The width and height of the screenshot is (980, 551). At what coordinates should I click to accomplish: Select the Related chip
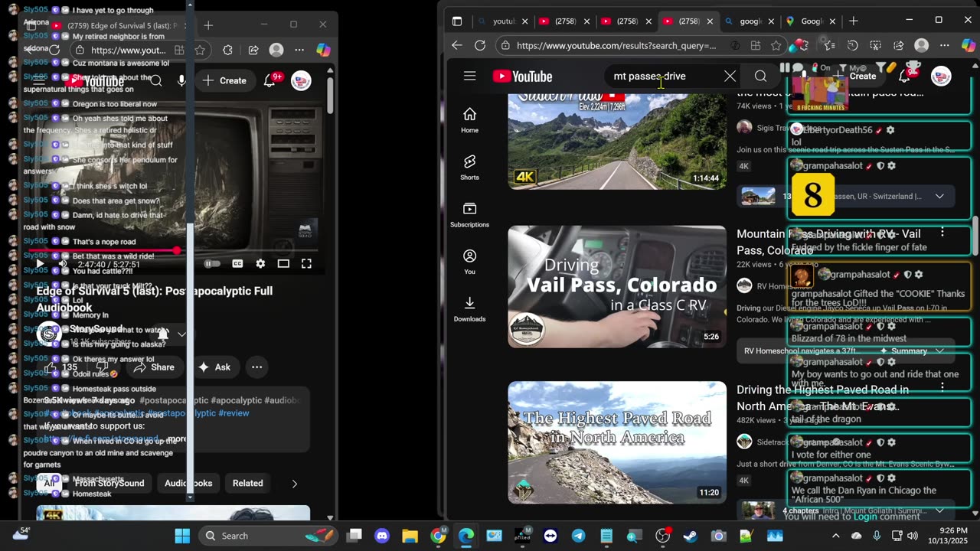click(247, 484)
